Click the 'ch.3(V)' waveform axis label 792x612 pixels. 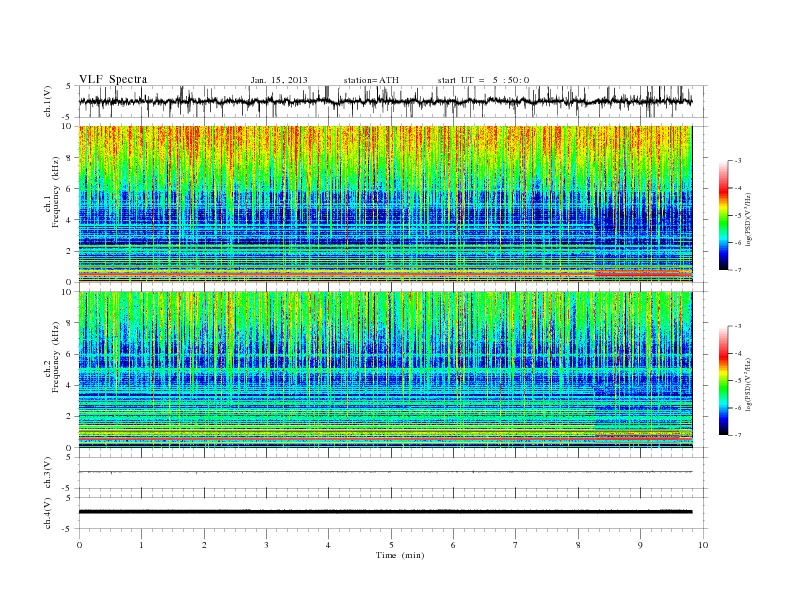[x=48, y=473]
